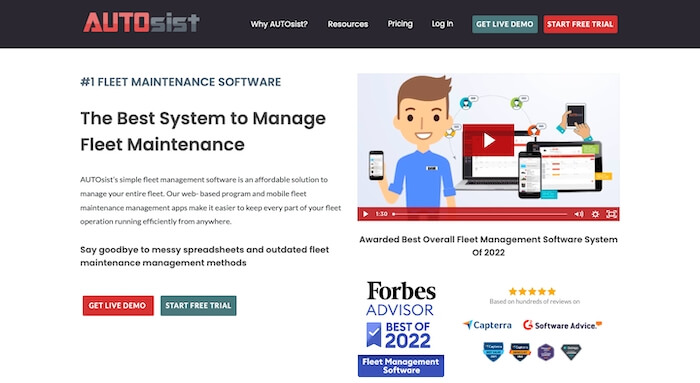Click the Fleet Management Software blue label
Image resolution: width=700 pixels, height=383 pixels.
coord(401,366)
